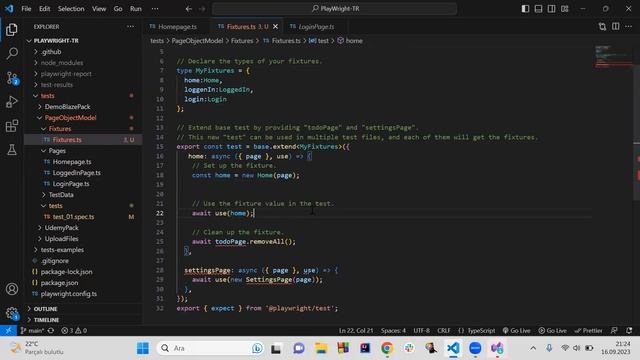Go forward with the navigation arrow
The width and height of the screenshot is (640, 360).
point(202,9)
